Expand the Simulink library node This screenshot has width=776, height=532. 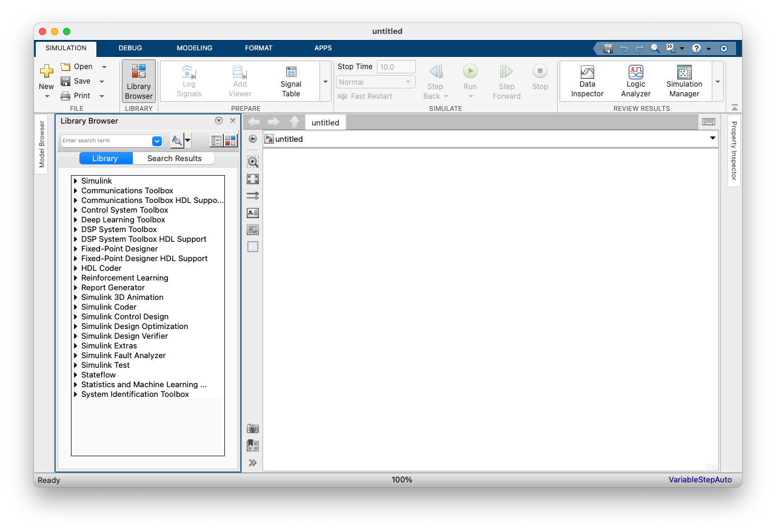[x=76, y=181]
